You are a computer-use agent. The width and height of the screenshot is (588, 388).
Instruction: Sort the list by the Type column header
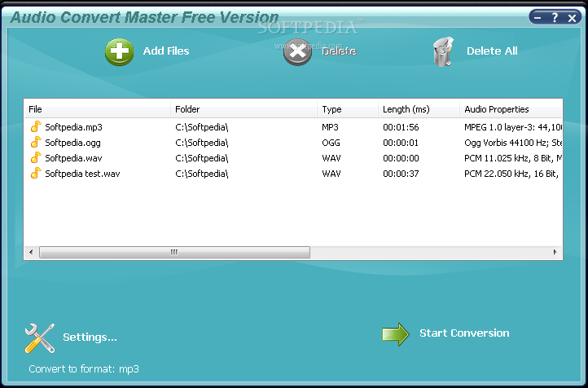[x=348, y=109]
